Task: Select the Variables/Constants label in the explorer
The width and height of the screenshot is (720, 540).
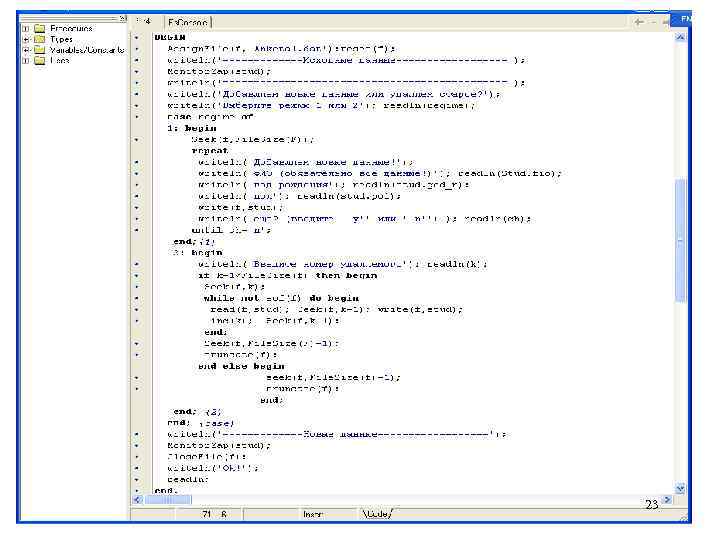Action: click(x=87, y=50)
